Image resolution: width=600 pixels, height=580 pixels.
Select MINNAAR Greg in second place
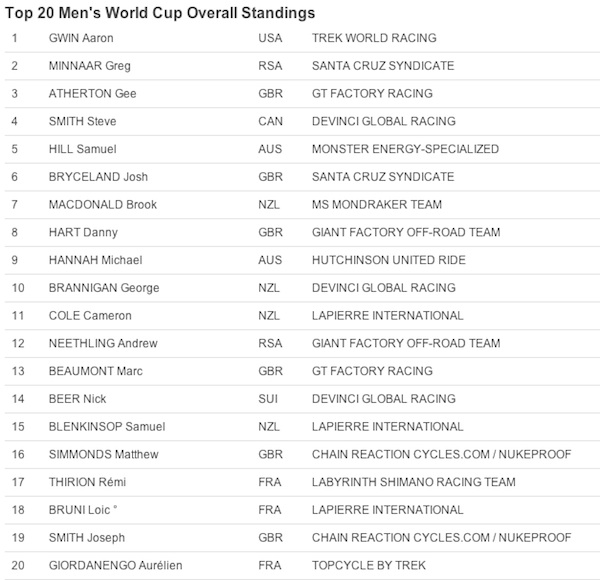90,66
